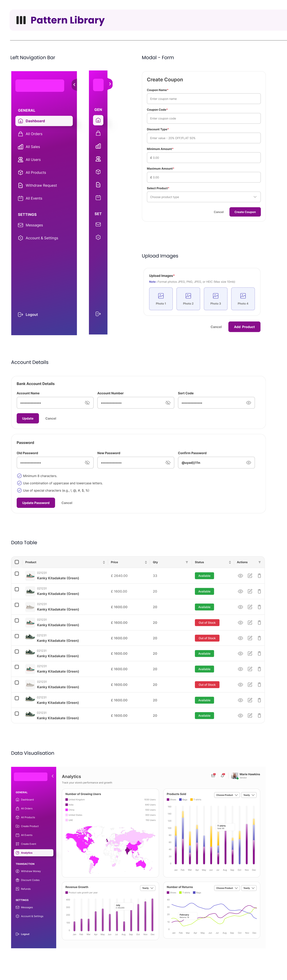Click the United Kingdom legend color swatch
287x980 pixels.
pyautogui.click(x=66, y=800)
